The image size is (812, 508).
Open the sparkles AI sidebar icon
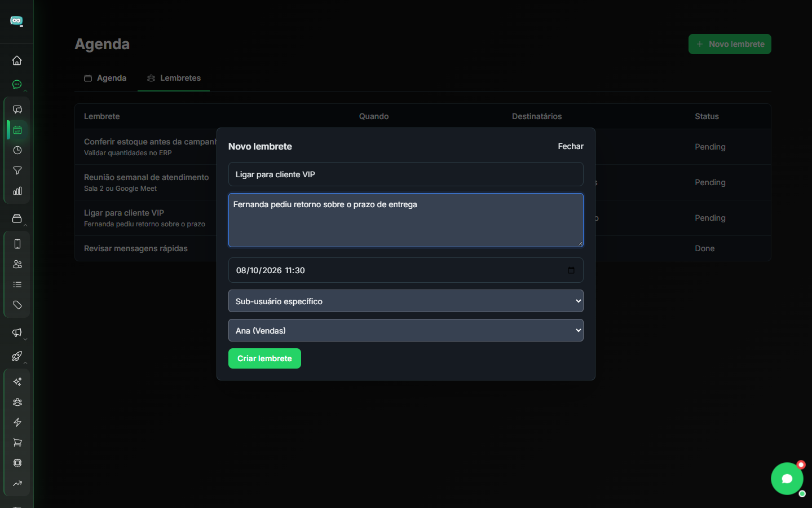point(17,382)
